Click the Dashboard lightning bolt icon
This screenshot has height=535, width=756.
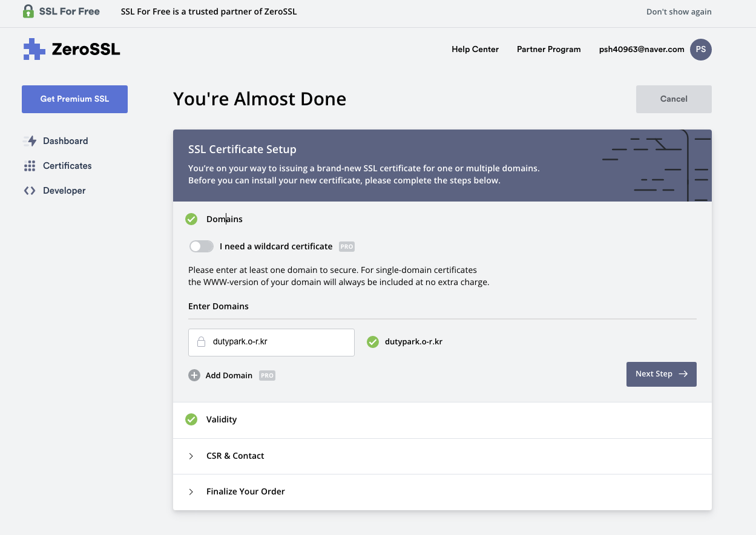pyautogui.click(x=30, y=141)
